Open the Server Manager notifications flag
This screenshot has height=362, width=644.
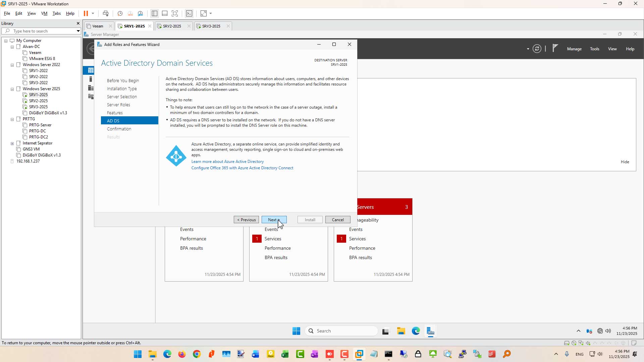(555, 48)
